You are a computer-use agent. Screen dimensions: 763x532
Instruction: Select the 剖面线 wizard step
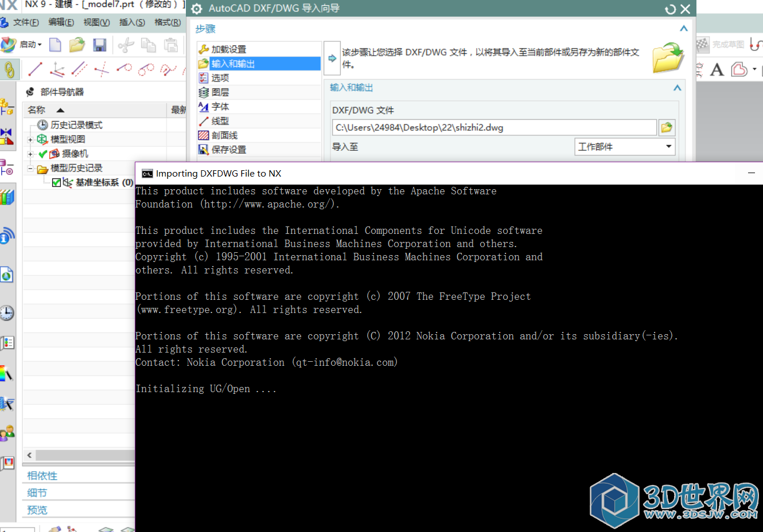click(259, 135)
